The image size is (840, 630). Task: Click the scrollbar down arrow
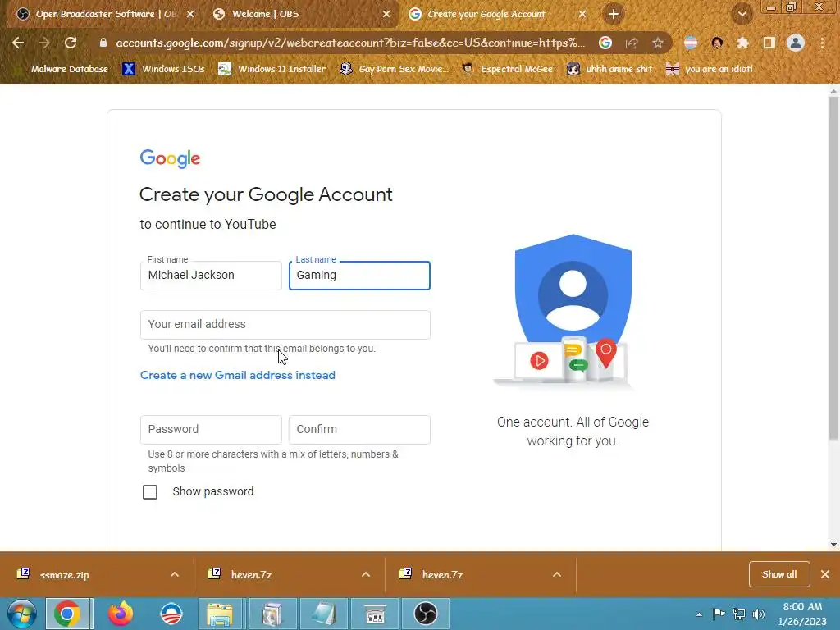833,545
